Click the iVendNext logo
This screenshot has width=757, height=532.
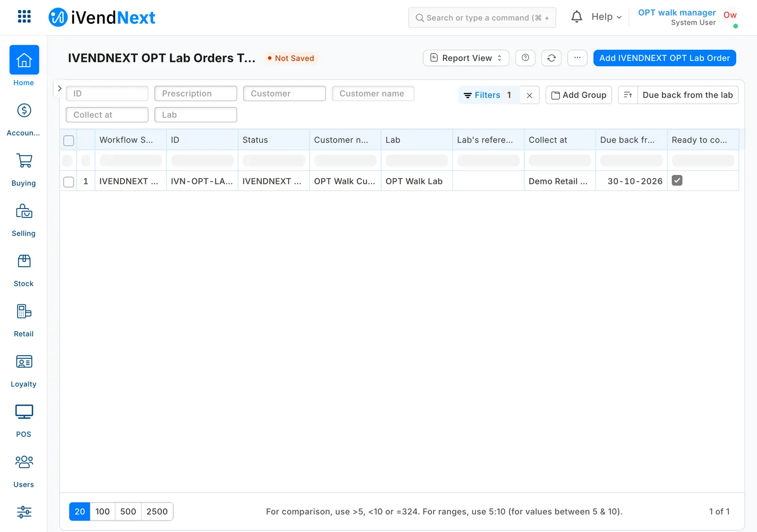click(102, 17)
